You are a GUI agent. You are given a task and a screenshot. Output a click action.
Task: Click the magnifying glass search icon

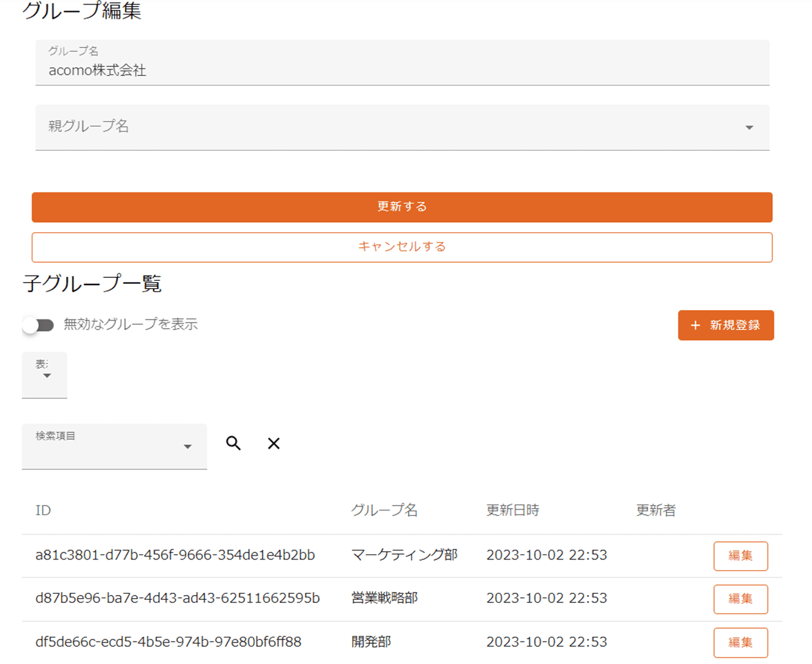tap(233, 443)
